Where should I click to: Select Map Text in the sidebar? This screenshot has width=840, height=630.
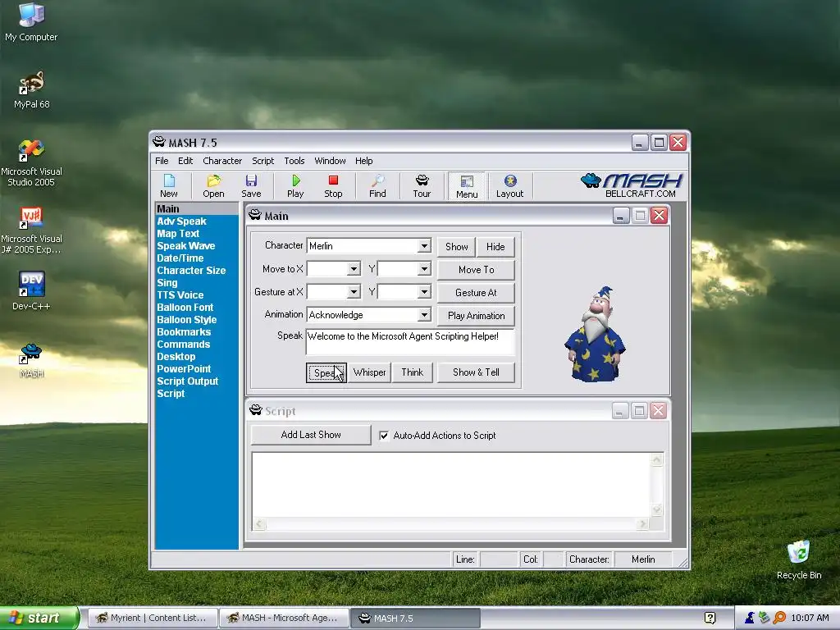(x=178, y=234)
